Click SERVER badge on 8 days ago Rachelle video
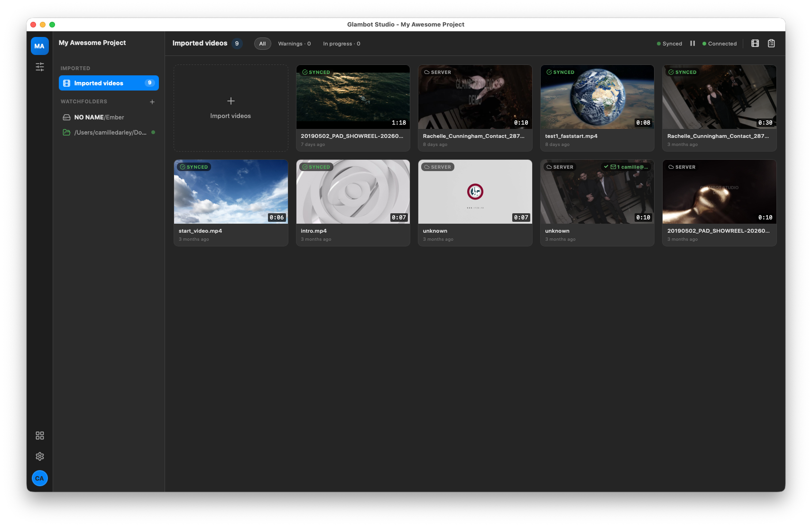The width and height of the screenshot is (812, 527). pyautogui.click(x=437, y=73)
